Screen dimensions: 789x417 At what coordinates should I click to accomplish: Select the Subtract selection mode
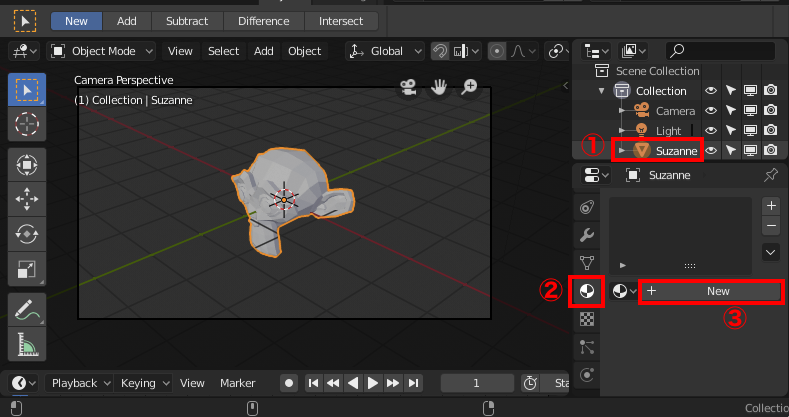click(187, 21)
